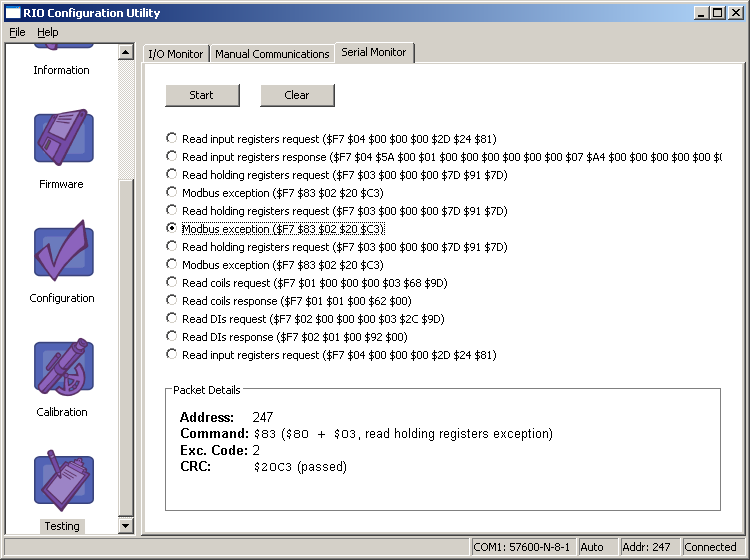The width and height of the screenshot is (750, 560).
Task: Open the Help menu
Action: click(x=48, y=32)
